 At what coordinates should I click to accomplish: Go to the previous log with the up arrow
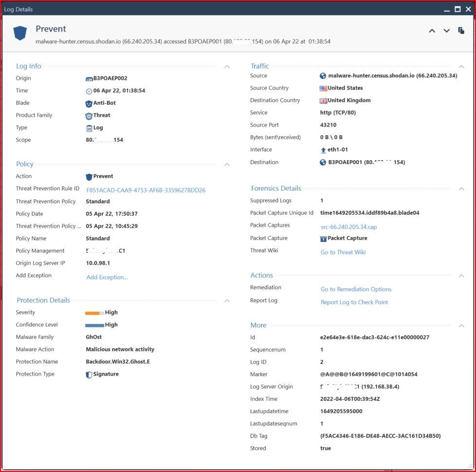[x=432, y=31]
